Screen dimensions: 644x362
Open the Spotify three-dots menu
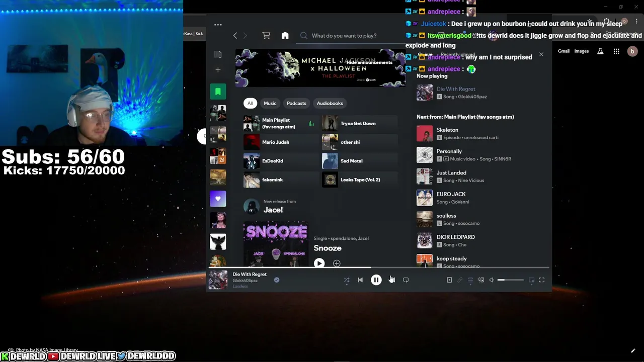coord(218,25)
